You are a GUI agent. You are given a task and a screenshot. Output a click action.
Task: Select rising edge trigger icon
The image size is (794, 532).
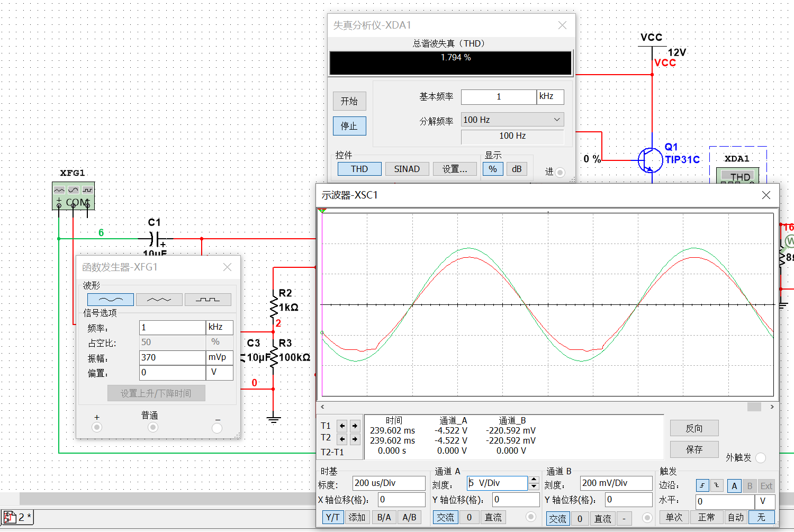pos(702,485)
